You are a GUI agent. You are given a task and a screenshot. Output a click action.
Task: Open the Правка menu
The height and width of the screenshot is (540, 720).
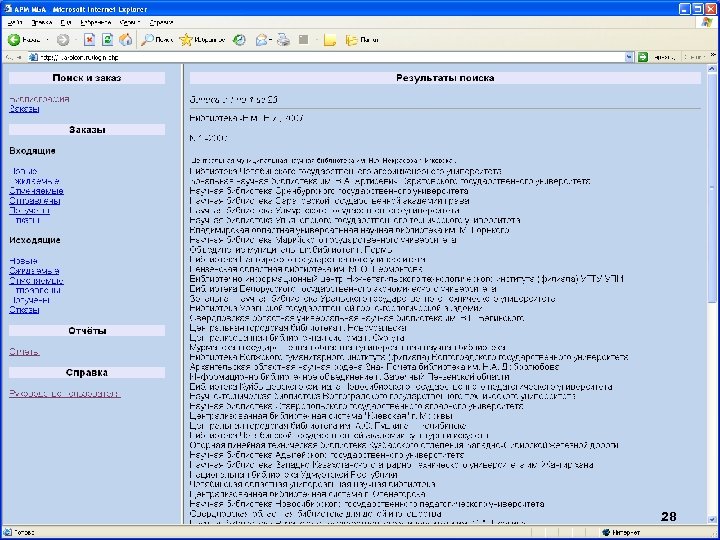pos(41,22)
